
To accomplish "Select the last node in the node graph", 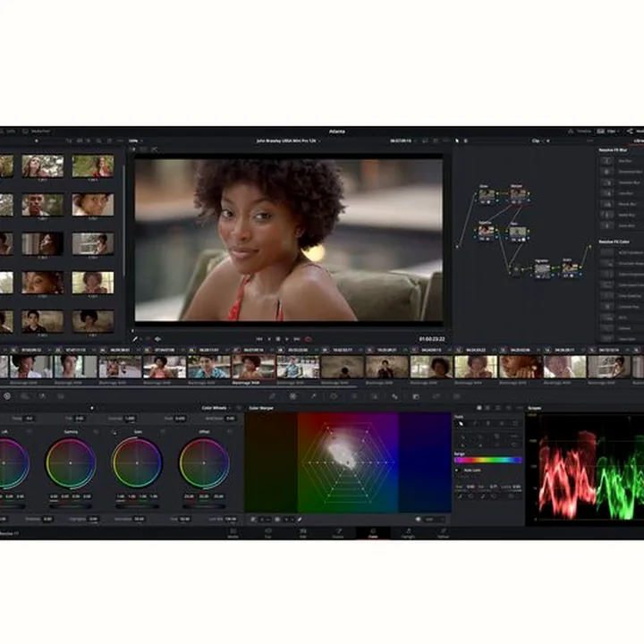I will 570,268.
